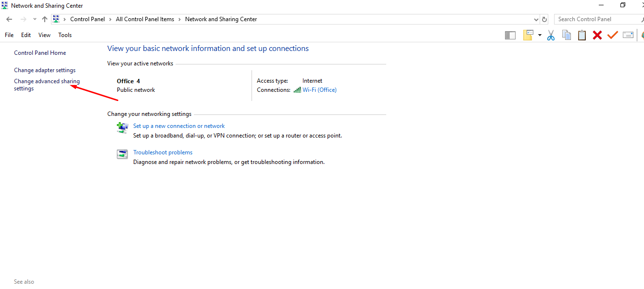The image size is (644, 289).
Task: Click the Paste clipboard icon
Action: [582, 35]
